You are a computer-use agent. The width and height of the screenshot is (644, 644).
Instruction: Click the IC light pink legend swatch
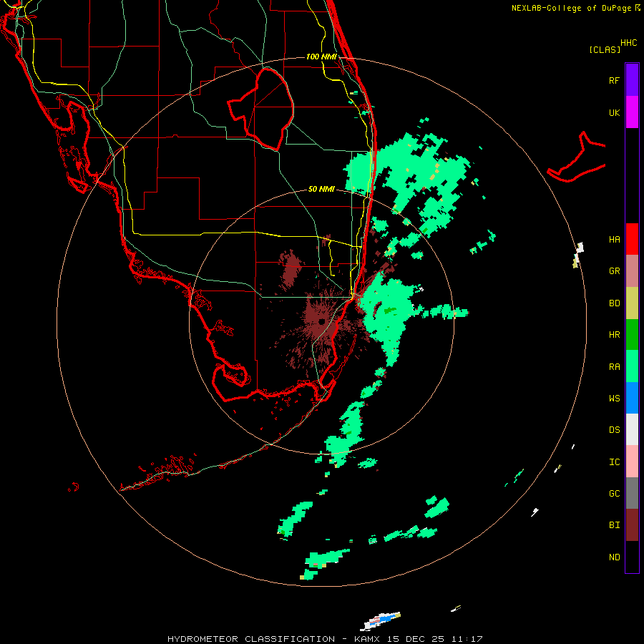click(632, 462)
